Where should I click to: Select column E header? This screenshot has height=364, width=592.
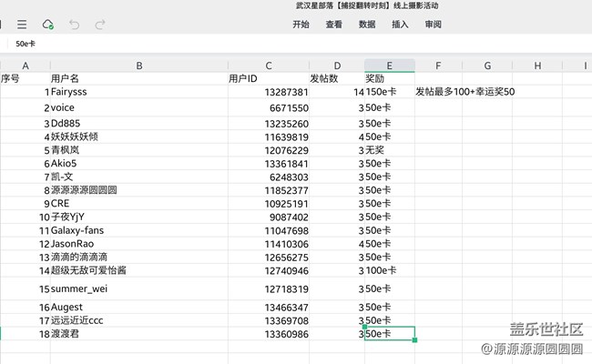coord(389,66)
